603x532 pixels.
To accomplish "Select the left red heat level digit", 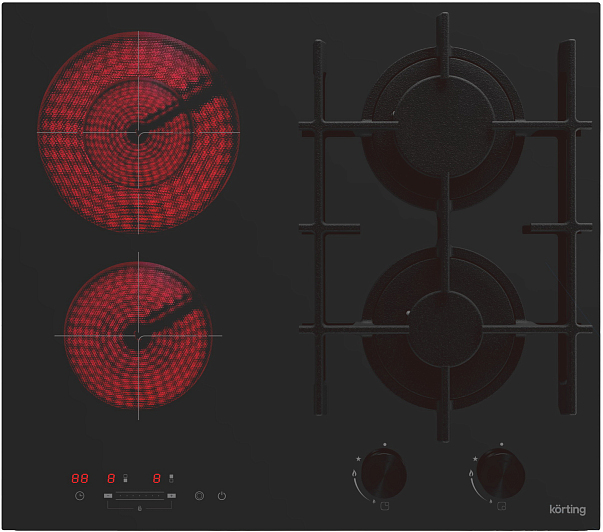I will pyautogui.click(x=111, y=478).
